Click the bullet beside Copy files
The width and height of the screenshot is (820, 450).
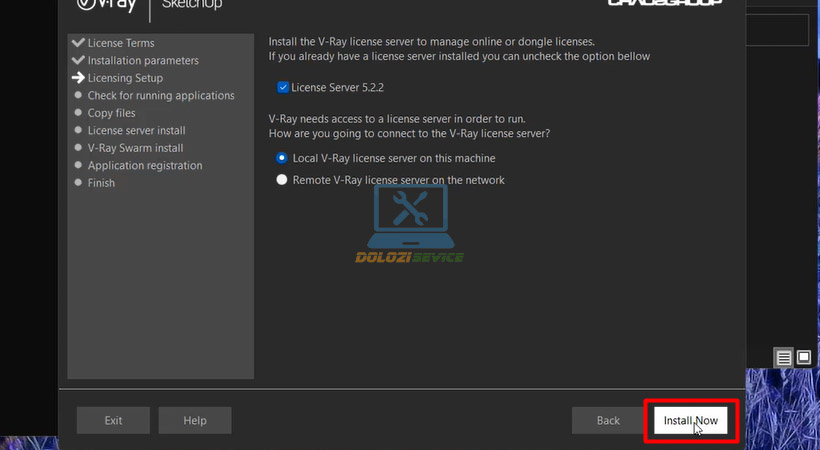(78, 113)
